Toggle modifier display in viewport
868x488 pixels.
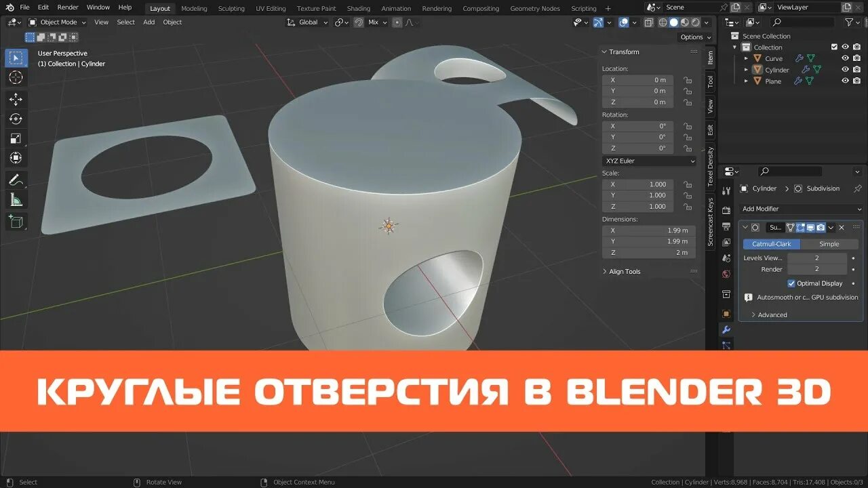(810, 228)
